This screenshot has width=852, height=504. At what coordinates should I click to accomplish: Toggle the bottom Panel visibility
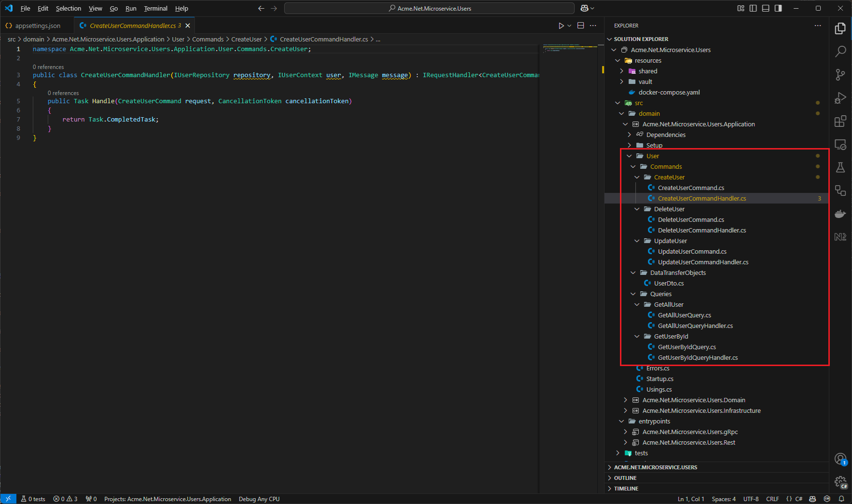pos(766,8)
